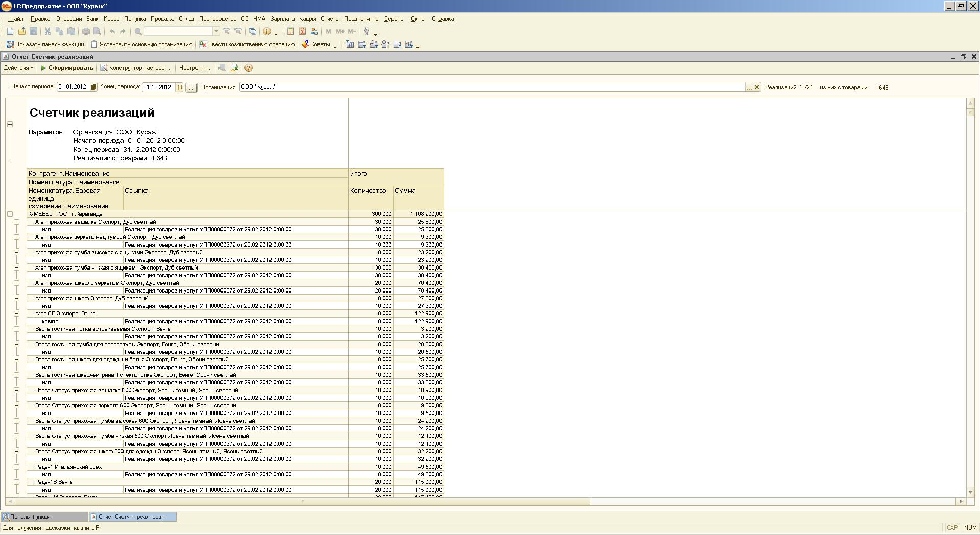Click the window list icon in main toolbar
This screenshot has height=535, width=980.
click(x=252, y=31)
